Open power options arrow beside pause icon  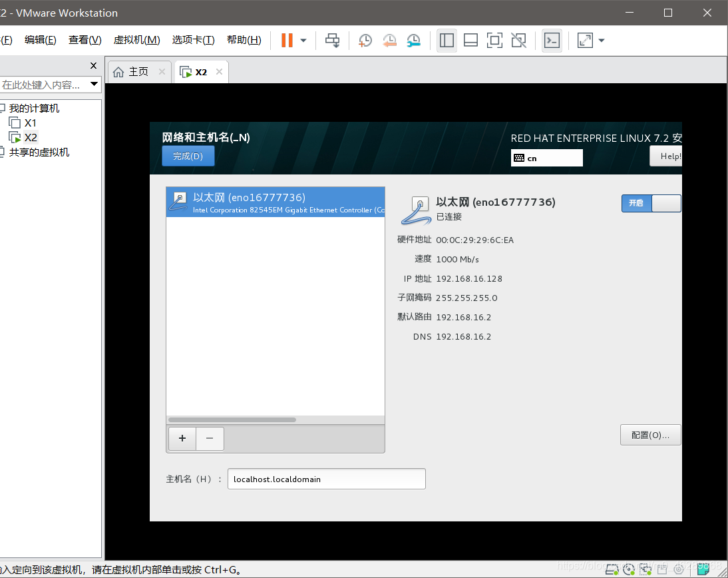click(x=303, y=41)
